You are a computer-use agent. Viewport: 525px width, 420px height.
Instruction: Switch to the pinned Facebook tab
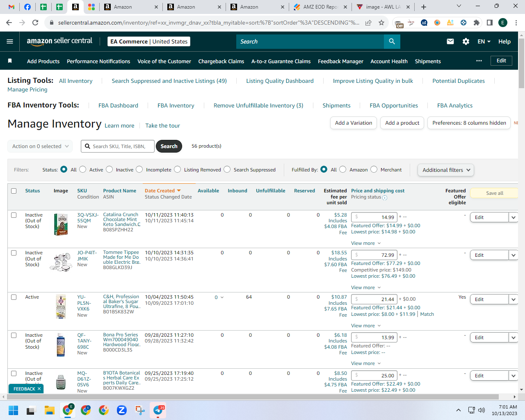coord(27,7)
